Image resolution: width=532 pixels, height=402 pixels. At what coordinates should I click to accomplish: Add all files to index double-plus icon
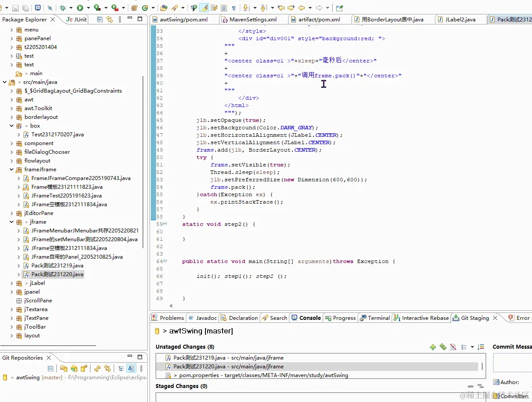pos(443,347)
